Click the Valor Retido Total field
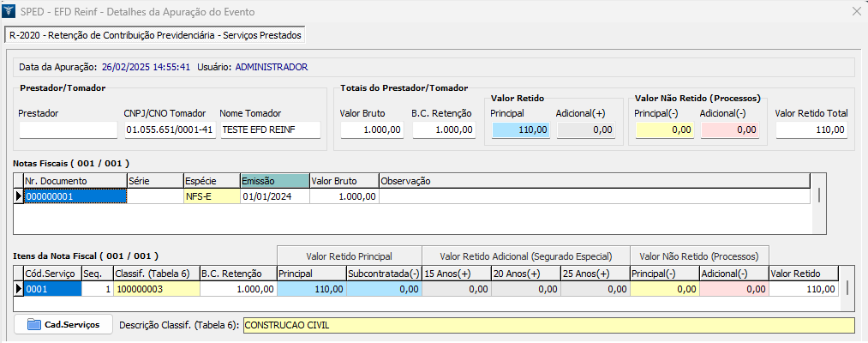 click(811, 129)
